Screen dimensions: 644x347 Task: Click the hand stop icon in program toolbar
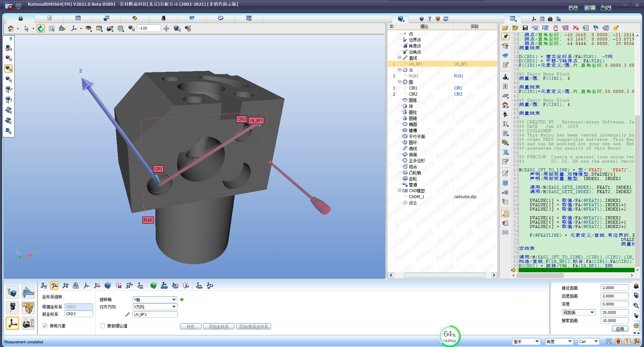[555, 28]
